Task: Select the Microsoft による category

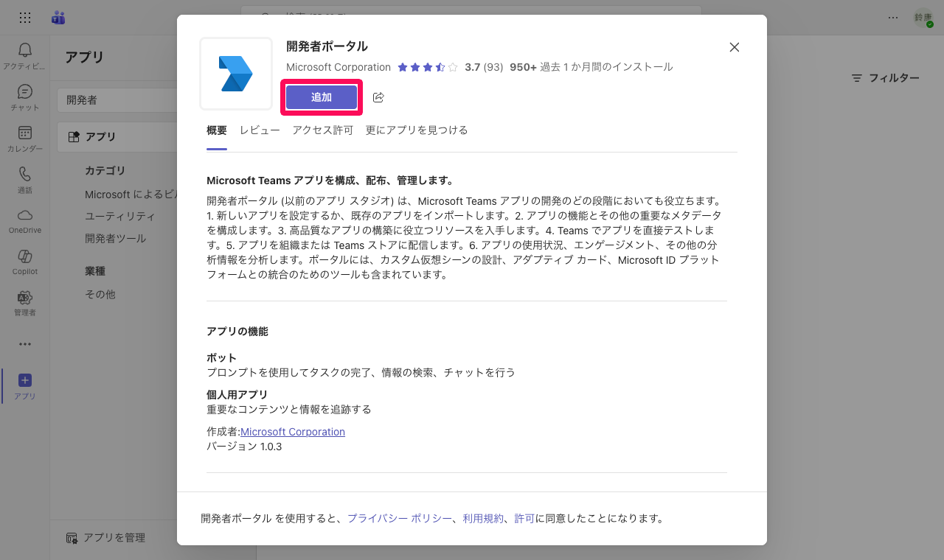Action: point(131,195)
